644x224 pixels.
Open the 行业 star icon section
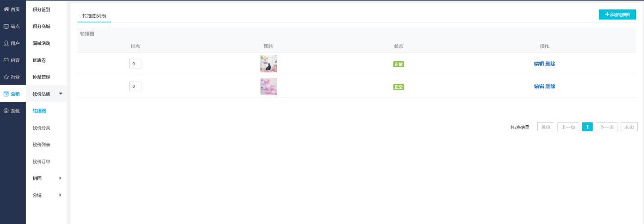[x=6, y=77]
